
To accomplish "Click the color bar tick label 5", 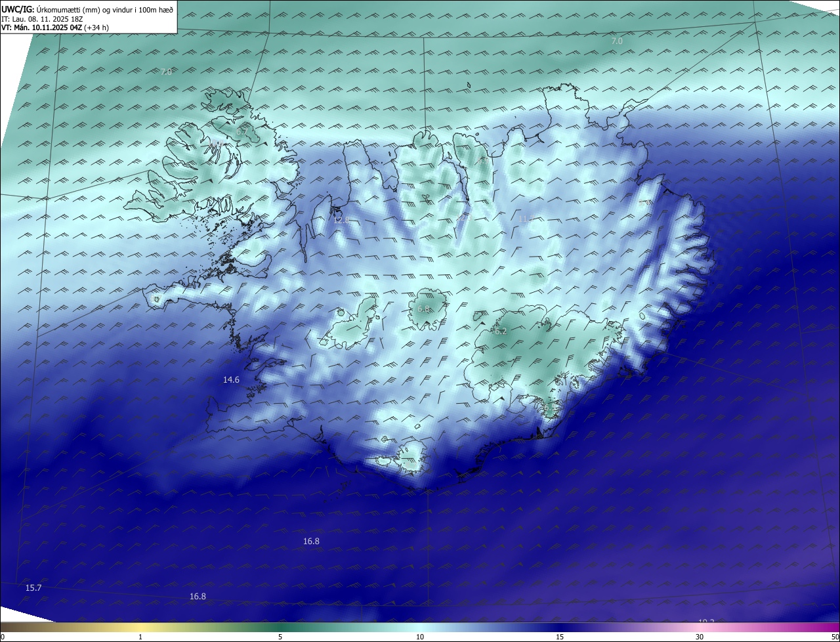I will 280,637.
